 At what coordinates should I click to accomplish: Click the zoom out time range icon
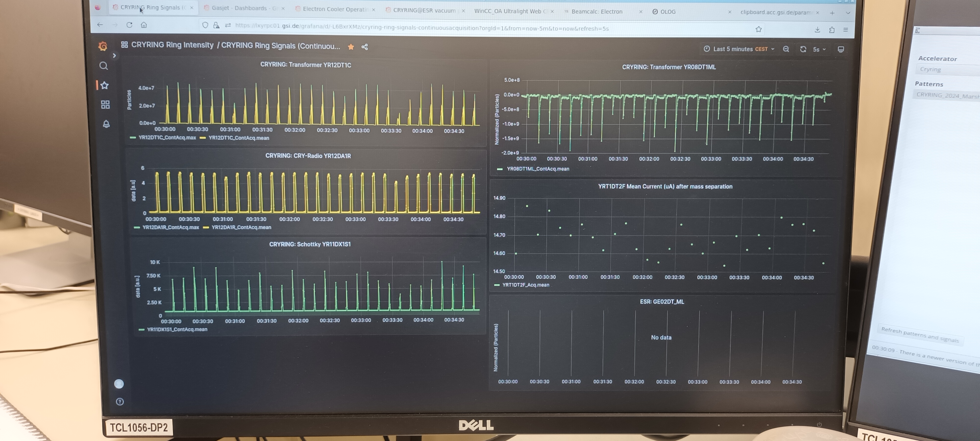click(786, 49)
